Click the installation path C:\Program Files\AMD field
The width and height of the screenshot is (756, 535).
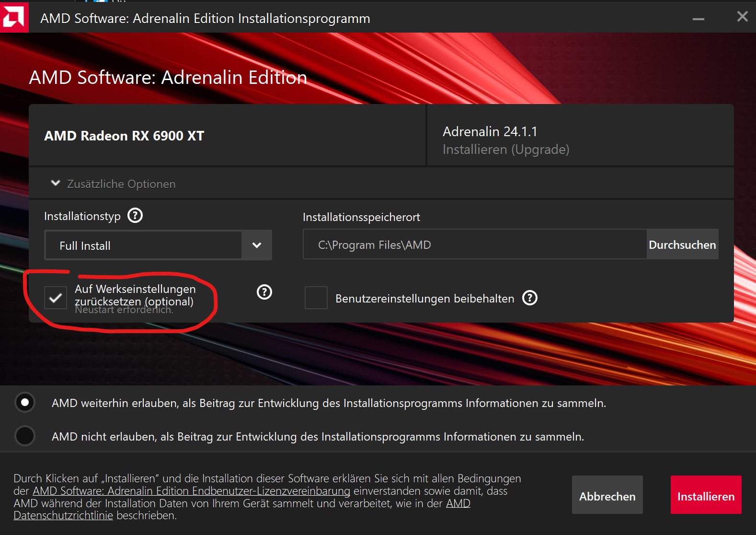pyautogui.click(x=475, y=244)
